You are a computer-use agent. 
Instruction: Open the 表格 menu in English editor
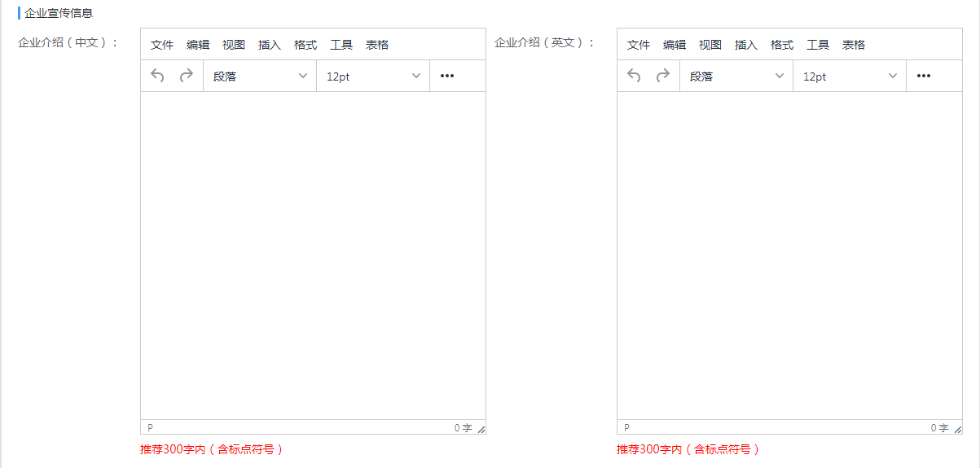point(854,45)
